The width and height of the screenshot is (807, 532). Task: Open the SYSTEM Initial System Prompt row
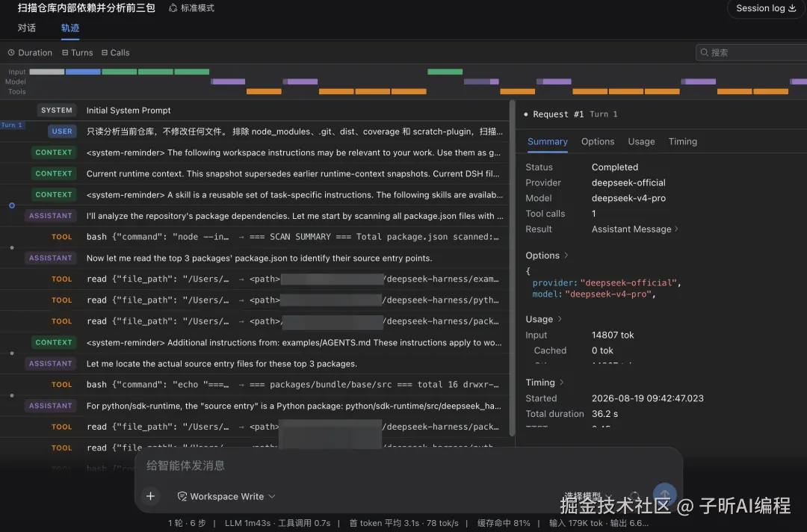255,110
